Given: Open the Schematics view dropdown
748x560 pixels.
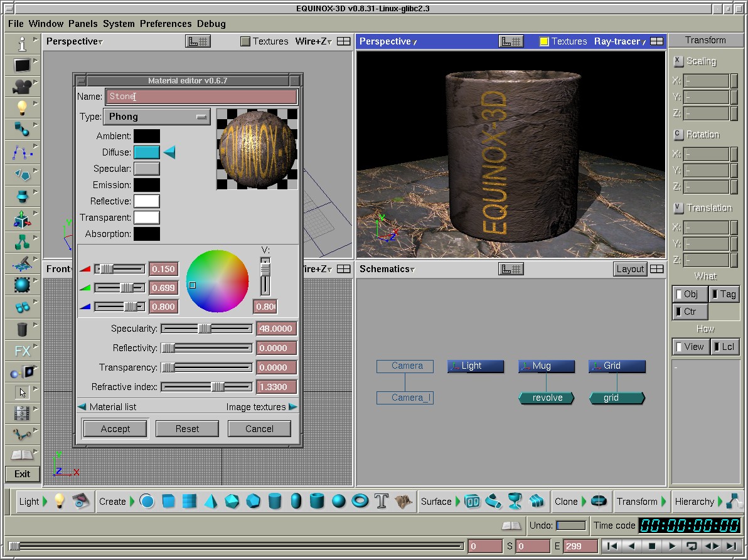Looking at the screenshot, I should pyautogui.click(x=387, y=269).
